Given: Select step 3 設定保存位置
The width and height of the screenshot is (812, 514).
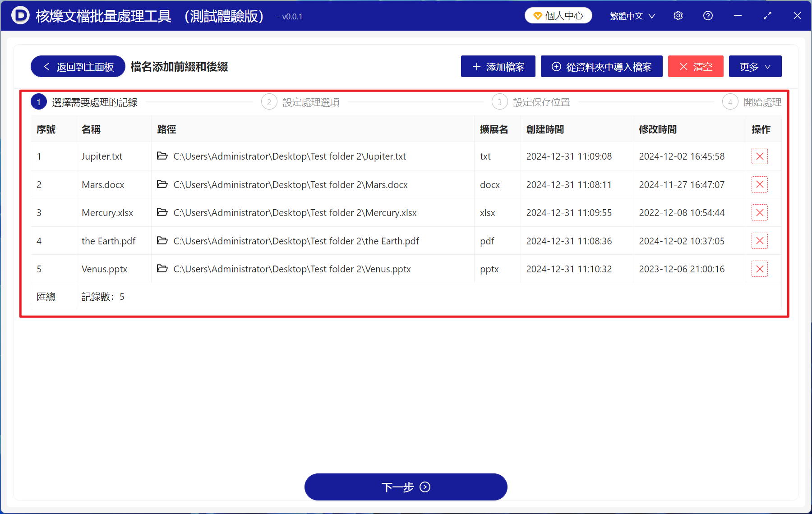Looking at the screenshot, I should (x=531, y=102).
